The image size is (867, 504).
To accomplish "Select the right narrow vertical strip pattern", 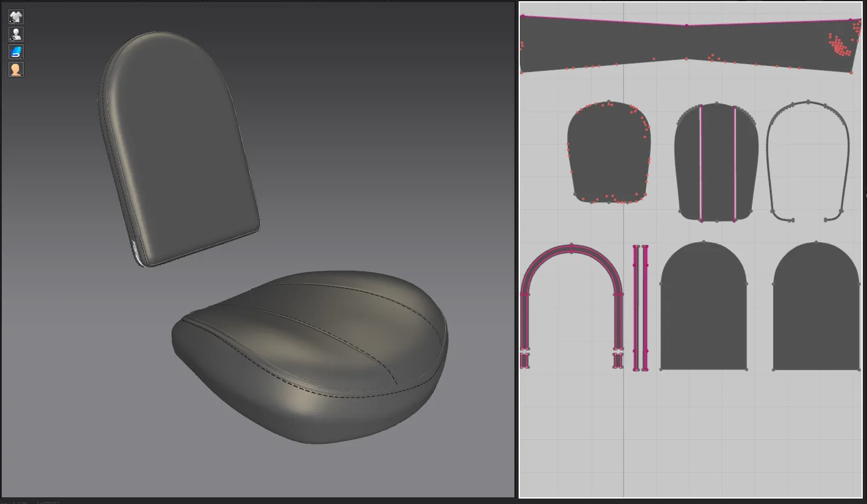I will point(645,307).
